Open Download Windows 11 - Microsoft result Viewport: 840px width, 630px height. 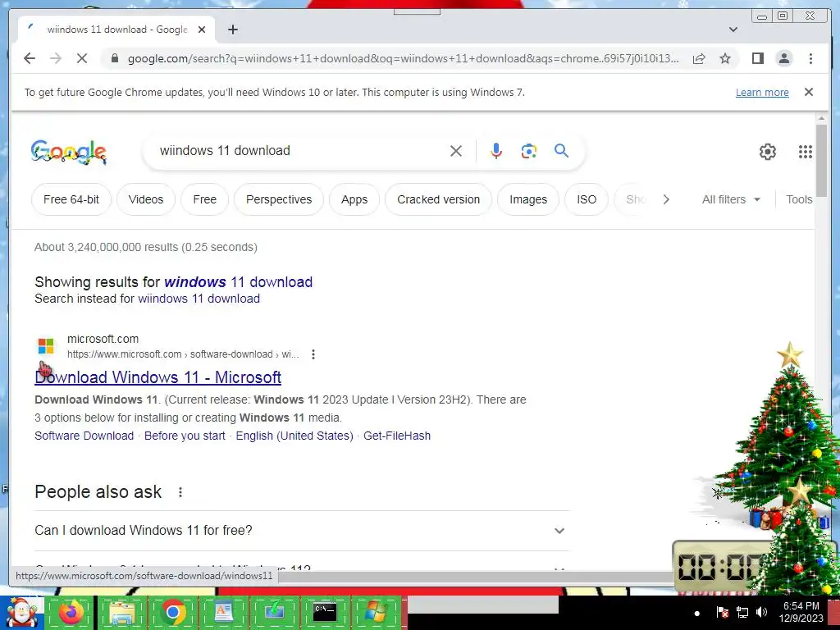157,377
